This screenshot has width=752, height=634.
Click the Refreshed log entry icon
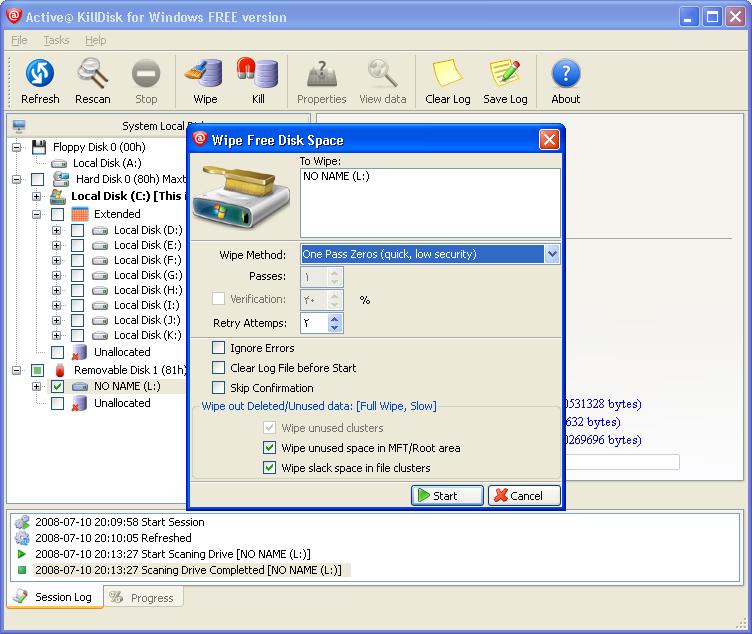click(22, 538)
